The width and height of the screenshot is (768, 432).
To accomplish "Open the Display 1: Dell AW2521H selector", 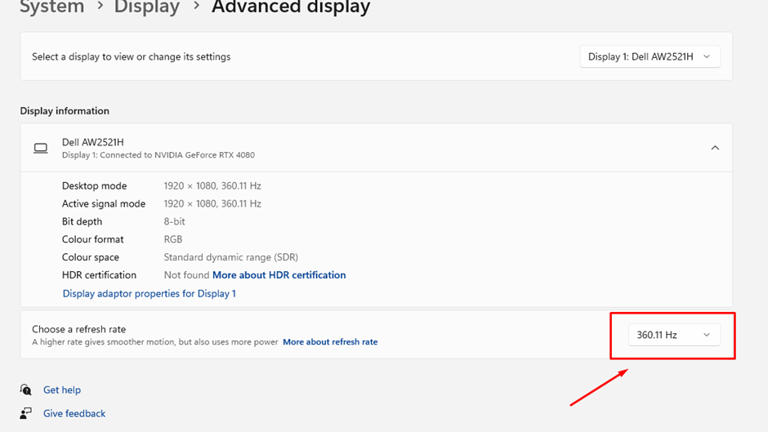I will (650, 57).
